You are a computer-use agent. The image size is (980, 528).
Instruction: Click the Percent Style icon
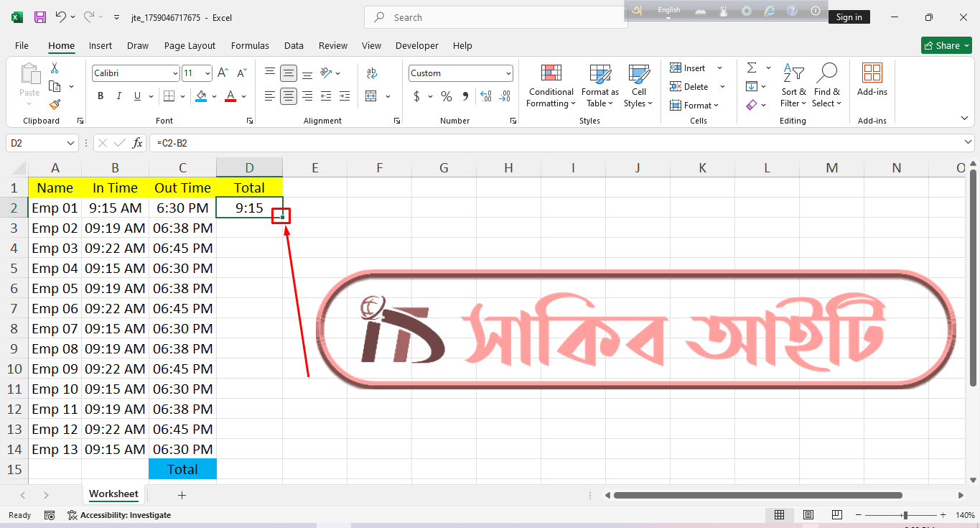pyautogui.click(x=446, y=96)
